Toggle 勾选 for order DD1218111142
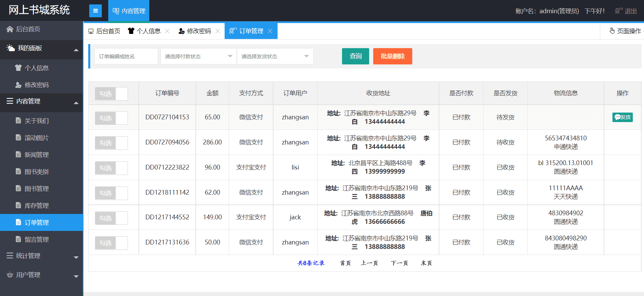Screen dimensions: 644x296 point(111,193)
